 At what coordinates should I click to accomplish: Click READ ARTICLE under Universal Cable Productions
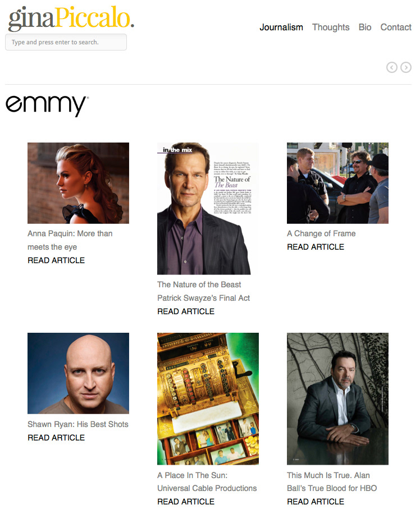point(186,502)
